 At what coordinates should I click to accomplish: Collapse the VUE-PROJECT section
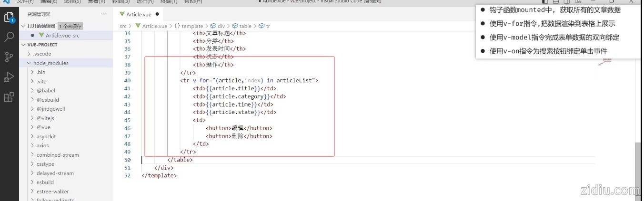coord(42,45)
